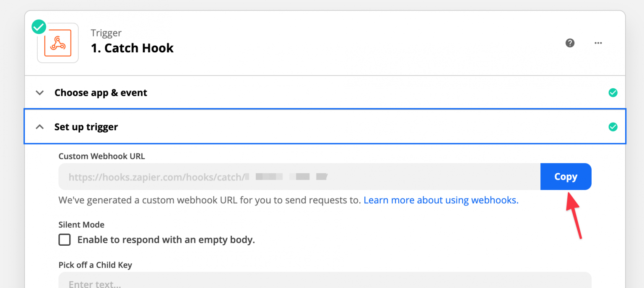Screen dimensions: 644x288
Task: Click the Set up trigger header to collapse it
Action: [x=86, y=126]
